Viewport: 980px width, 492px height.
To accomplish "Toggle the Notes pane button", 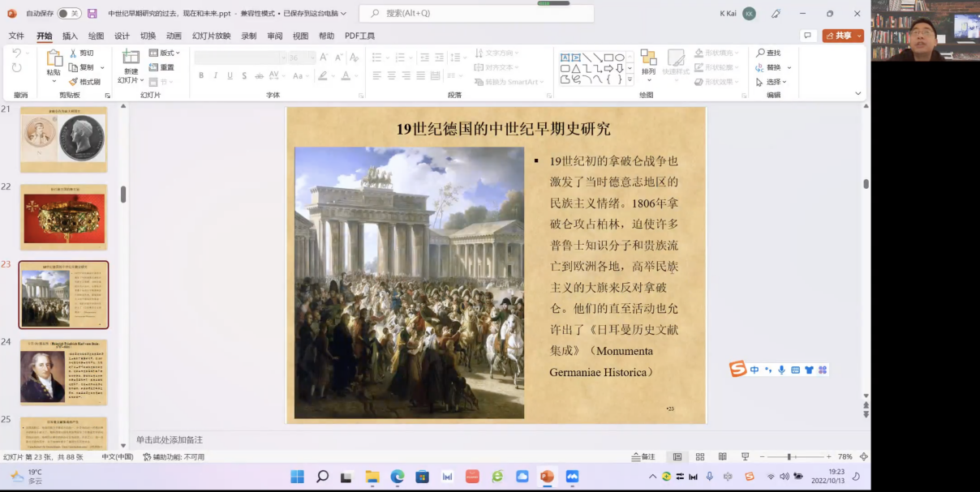I will click(643, 457).
